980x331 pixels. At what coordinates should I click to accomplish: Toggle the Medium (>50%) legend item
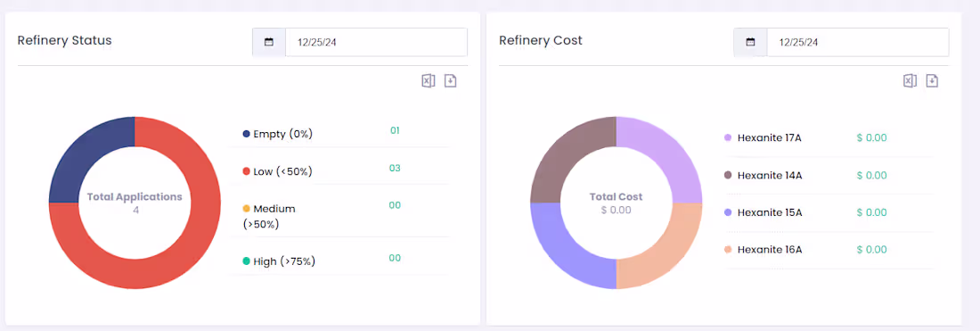click(x=269, y=217)
